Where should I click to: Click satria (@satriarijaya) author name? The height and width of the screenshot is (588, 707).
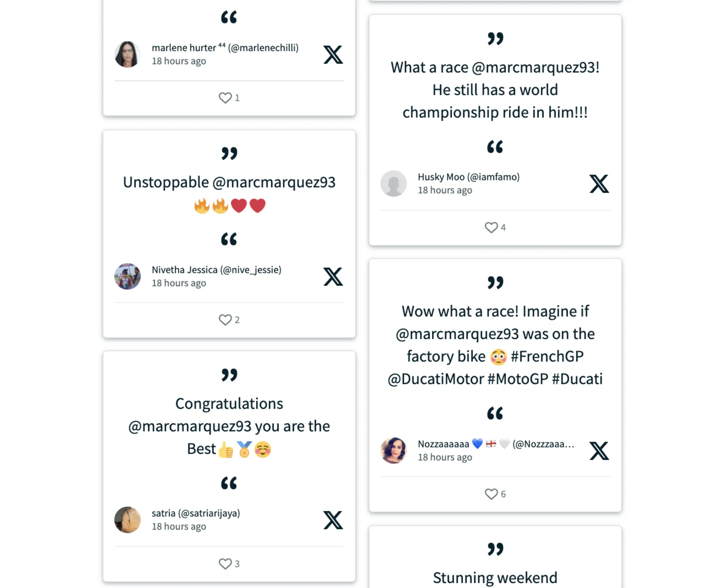click(x=196, y=513)
